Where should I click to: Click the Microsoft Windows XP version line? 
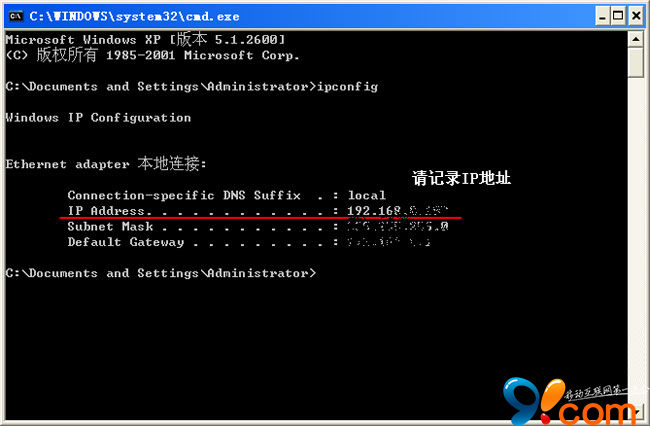146,39
